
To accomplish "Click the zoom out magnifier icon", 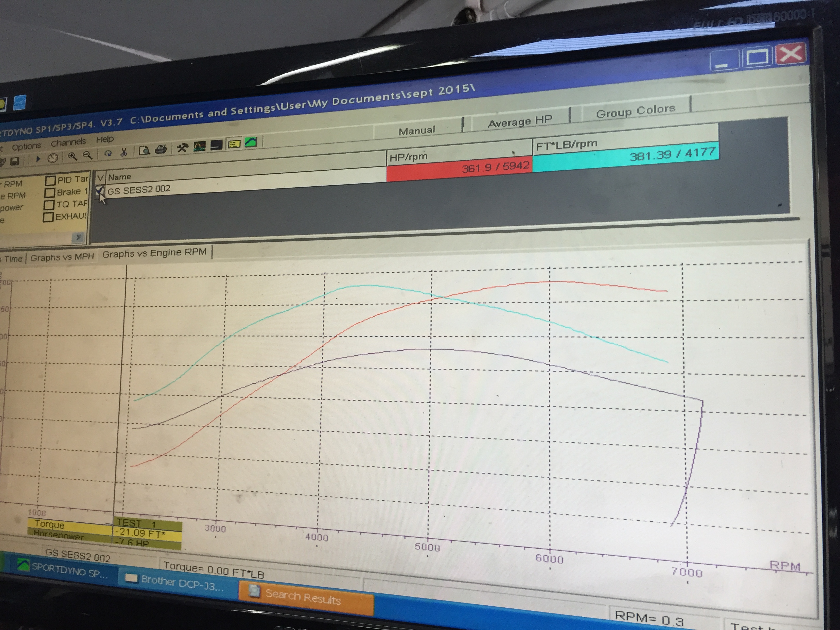I will [87, 155].
